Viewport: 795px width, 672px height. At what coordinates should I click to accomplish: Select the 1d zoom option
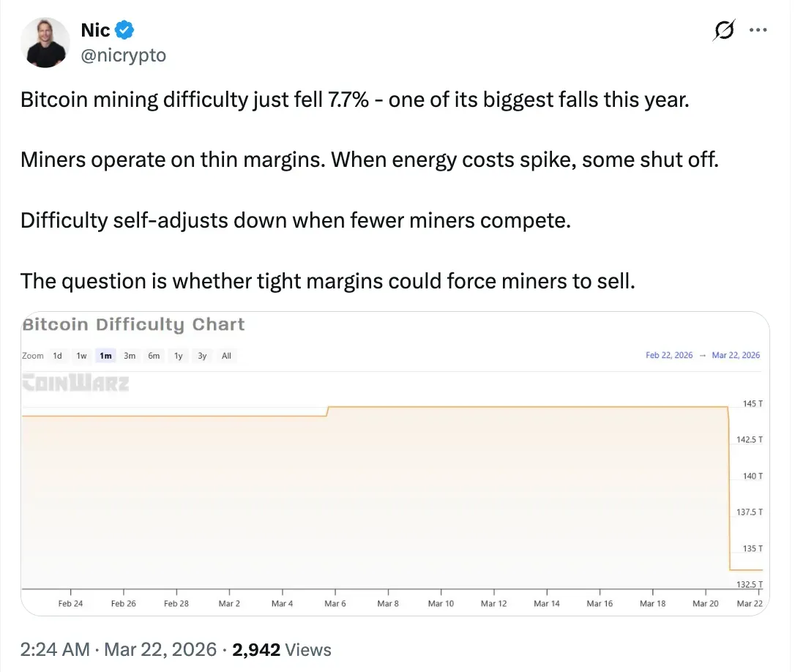click(58, 355)
